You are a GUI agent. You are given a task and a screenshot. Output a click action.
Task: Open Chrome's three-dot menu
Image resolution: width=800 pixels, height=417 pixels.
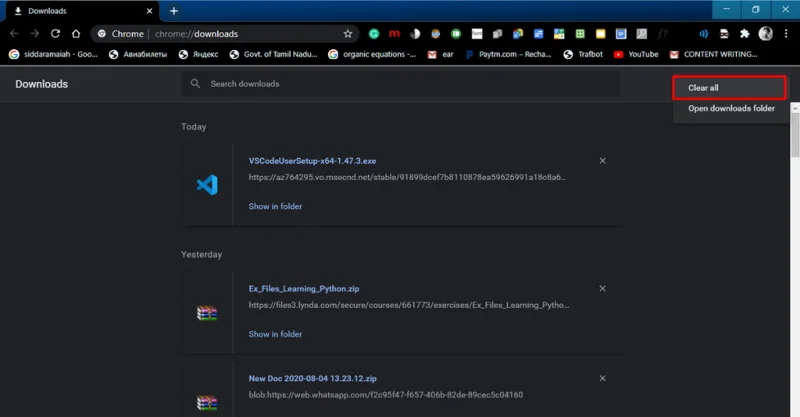pos(786,34)
